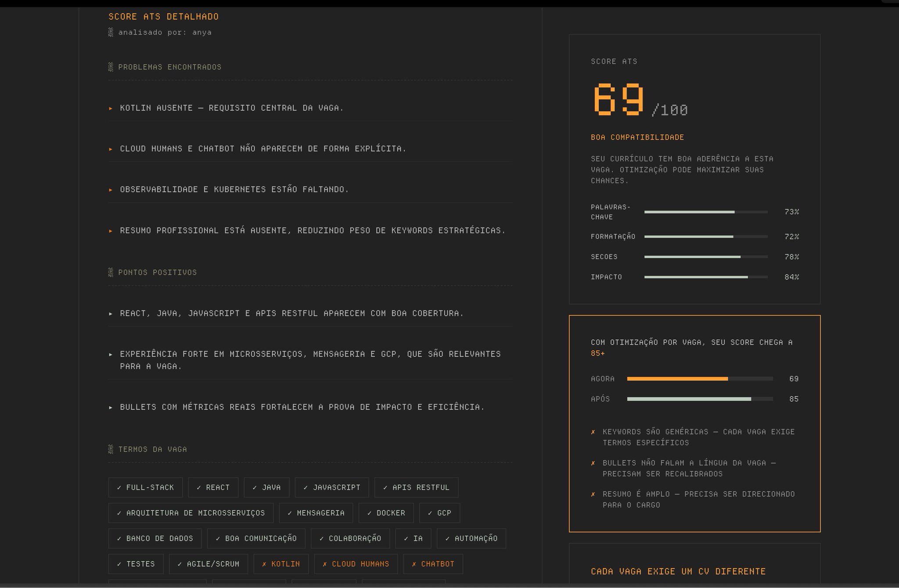Click the TERMOS DA VAGA section header

coord(152,449)
